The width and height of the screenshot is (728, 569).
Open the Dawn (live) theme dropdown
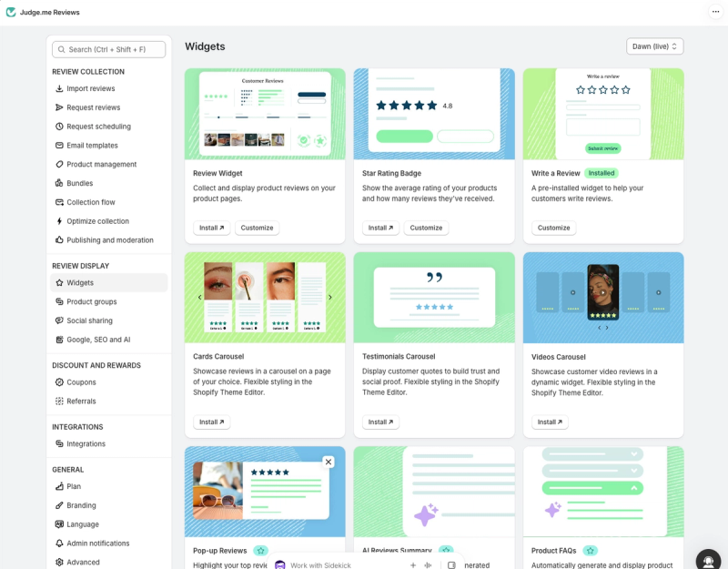click(654, 46)
